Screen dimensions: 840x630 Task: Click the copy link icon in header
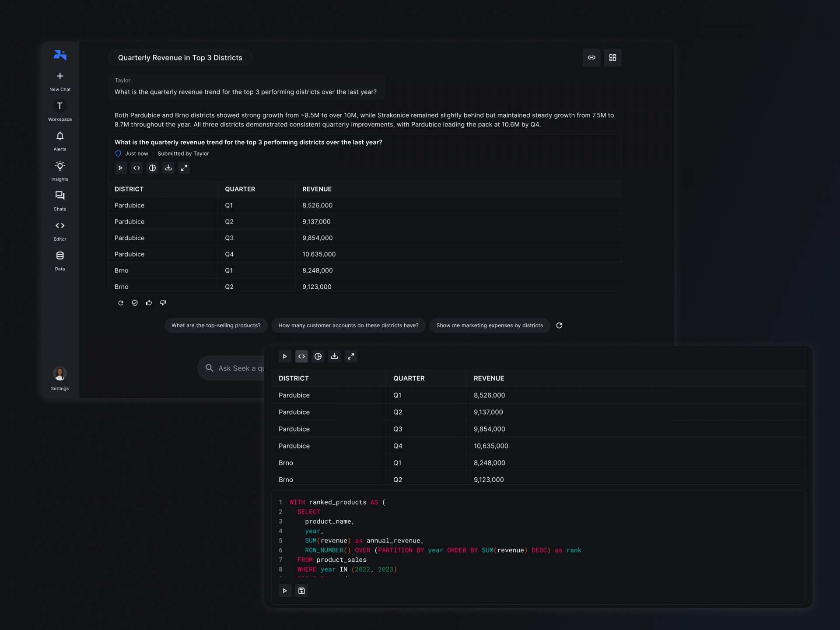point(591,58)
